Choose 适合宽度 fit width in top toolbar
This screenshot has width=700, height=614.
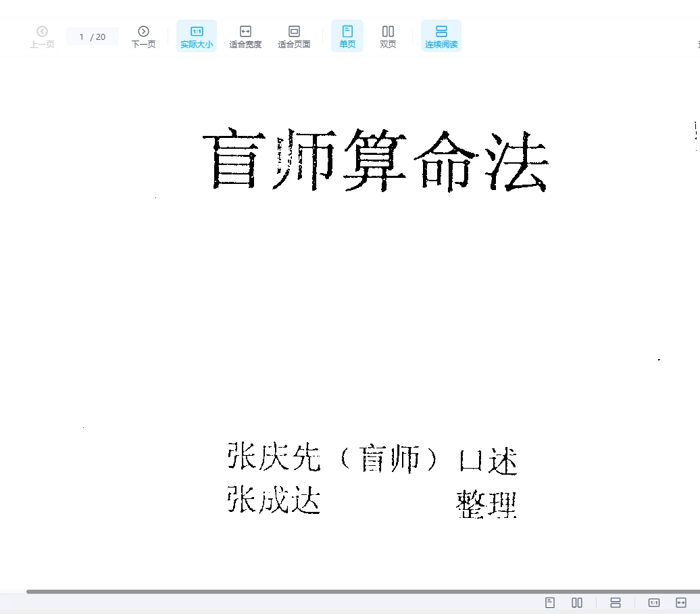[245, 37]
